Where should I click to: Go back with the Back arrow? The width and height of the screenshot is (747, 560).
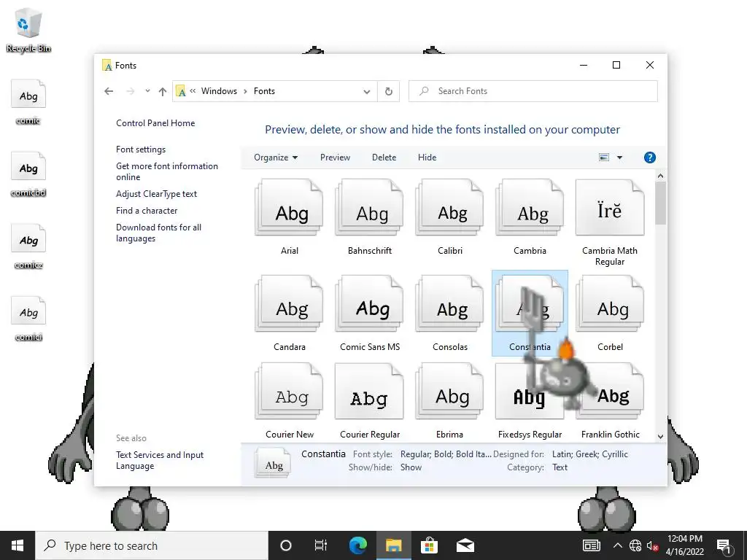pyautogui.click(x=109, y=91)
